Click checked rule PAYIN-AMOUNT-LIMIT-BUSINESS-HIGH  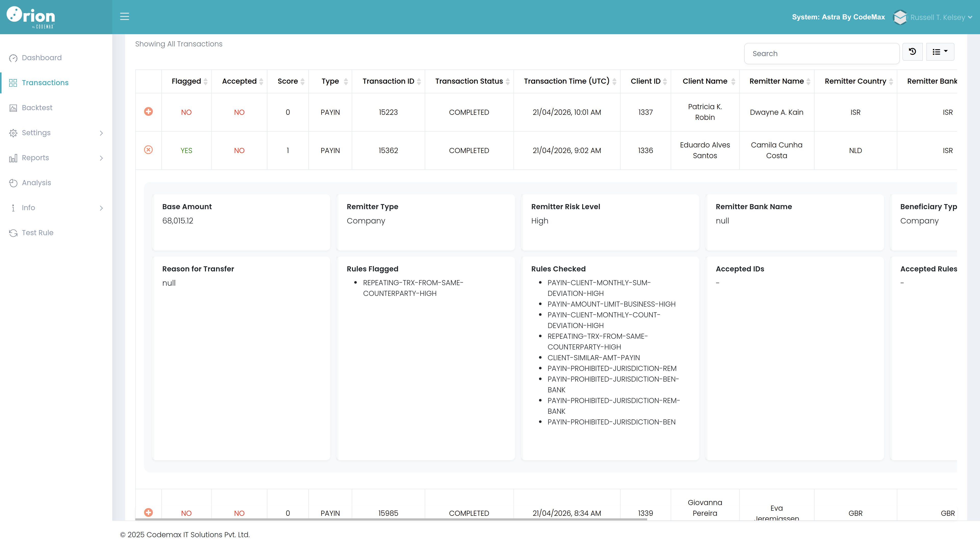coord(611,304)
